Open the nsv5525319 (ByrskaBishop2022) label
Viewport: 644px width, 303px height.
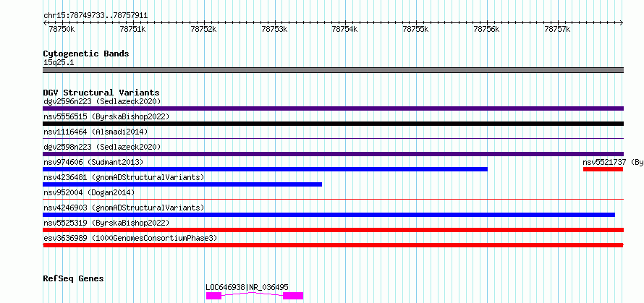(106, 223)
